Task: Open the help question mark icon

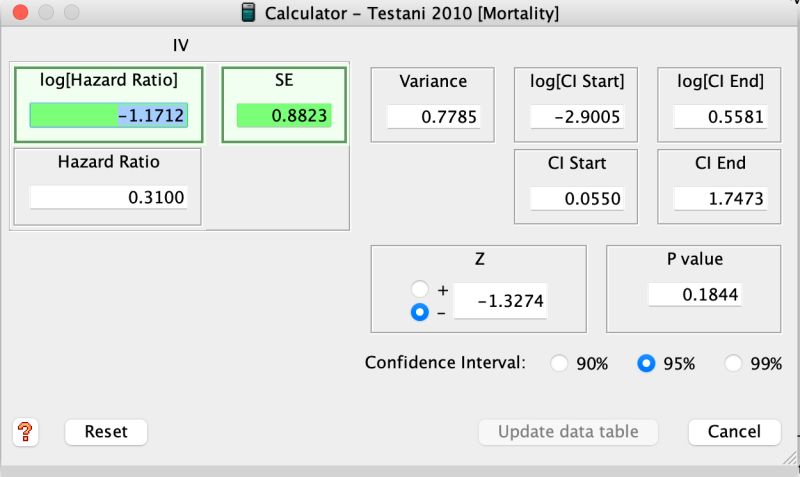Action: [25, 432]
